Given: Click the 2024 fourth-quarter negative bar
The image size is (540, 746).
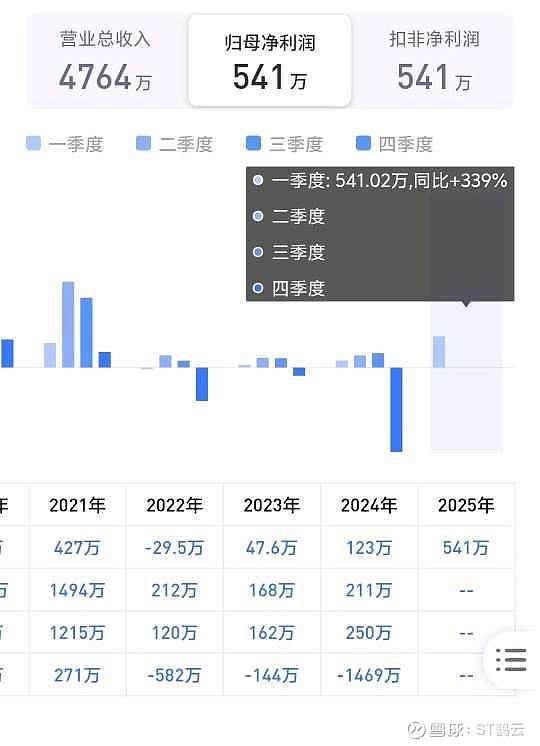Looking at the screenshot, I should pyautogui.click(x=396, y=410).
